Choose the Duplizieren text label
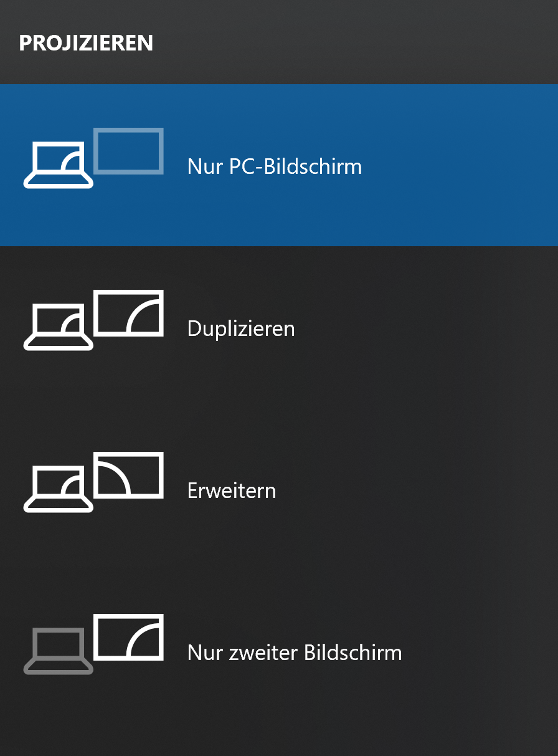Viewport: 558px width, 756px height. 241,328
